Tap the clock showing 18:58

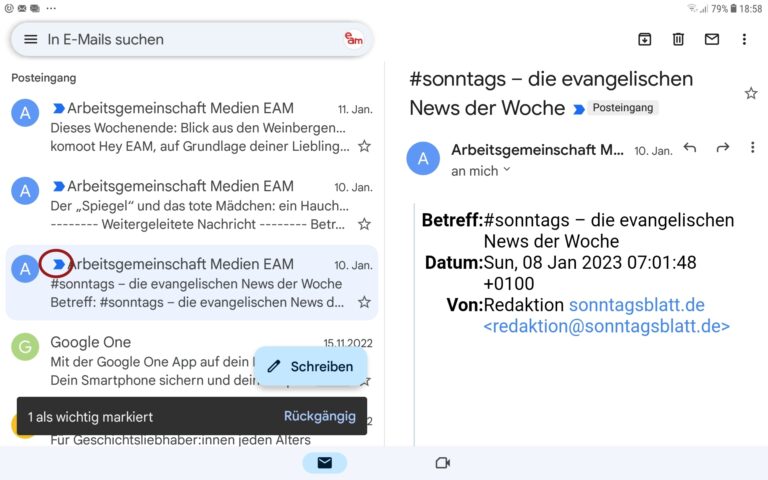[x=750, y=8]
